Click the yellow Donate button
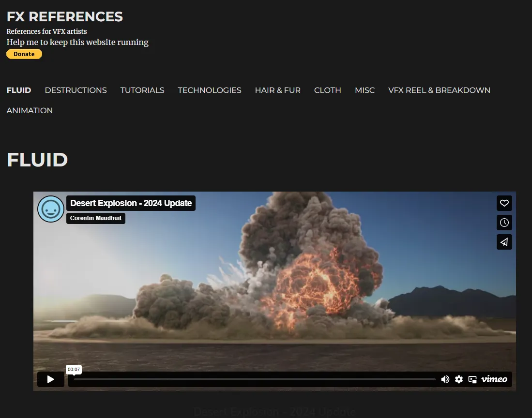Image resolution: width=532 pixels, height=418 pixels. coord(24,54)
